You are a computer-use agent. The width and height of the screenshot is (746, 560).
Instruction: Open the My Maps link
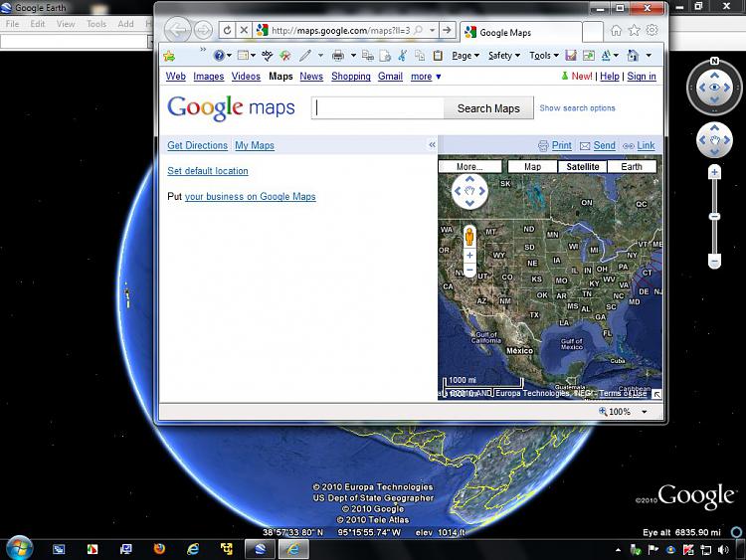(255, 145)
